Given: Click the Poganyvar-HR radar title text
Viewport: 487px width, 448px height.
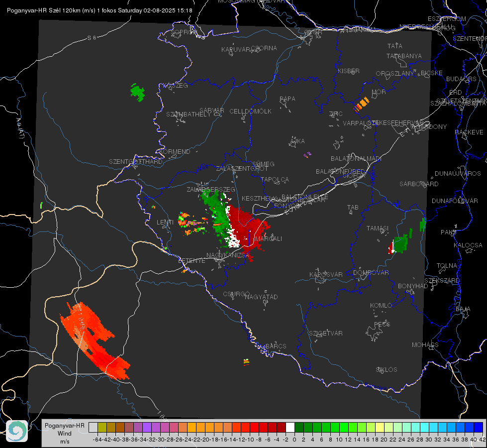Looking at the screenshot, I should pyautogui.click(x=99, y=10).
